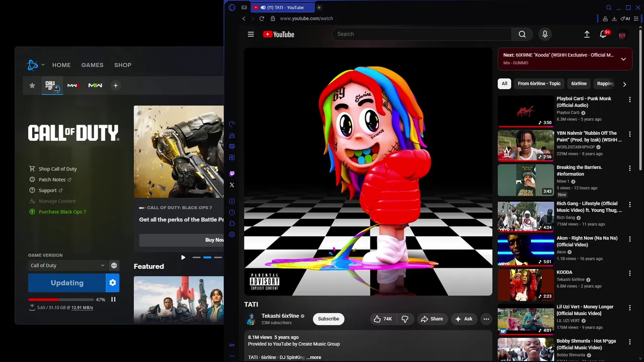Mute the TATI tab audio icon
644x362 pixels.
coord(263,8)
